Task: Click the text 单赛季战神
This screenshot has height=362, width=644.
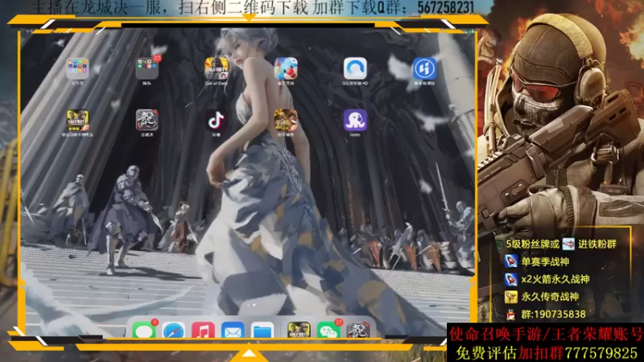Action: click(545, 261)
